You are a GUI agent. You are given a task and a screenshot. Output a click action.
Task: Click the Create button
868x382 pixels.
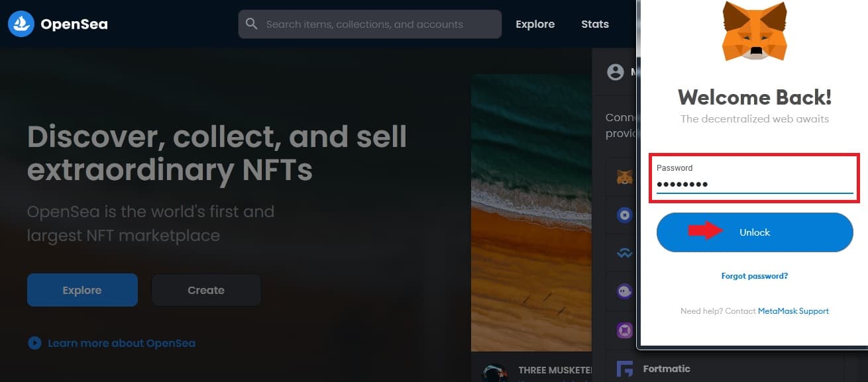(206, 290)
